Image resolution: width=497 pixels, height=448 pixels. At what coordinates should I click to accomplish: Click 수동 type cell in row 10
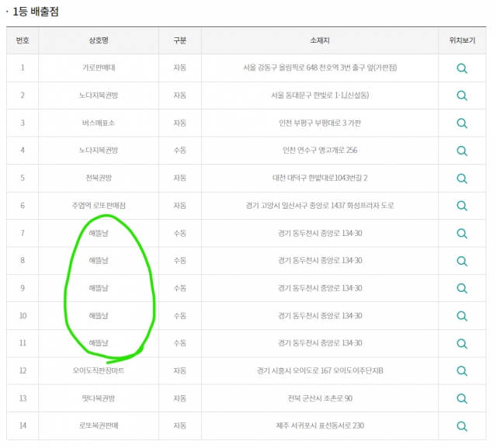179,315
